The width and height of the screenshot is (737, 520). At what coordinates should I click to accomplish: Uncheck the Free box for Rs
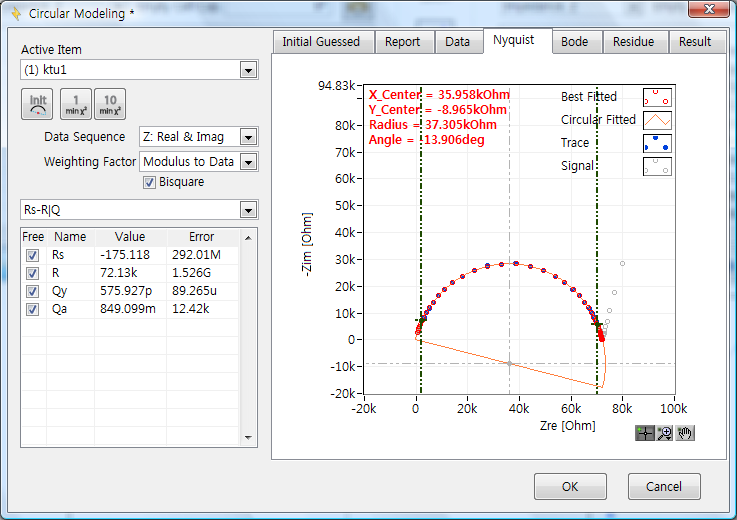(33, 256)
